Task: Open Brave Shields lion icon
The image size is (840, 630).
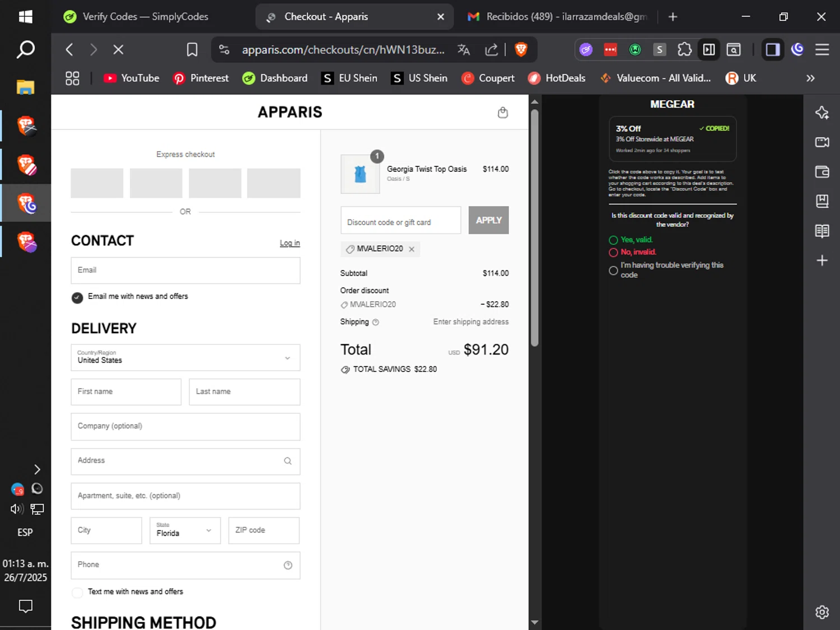Action: [x=521, y=50]
